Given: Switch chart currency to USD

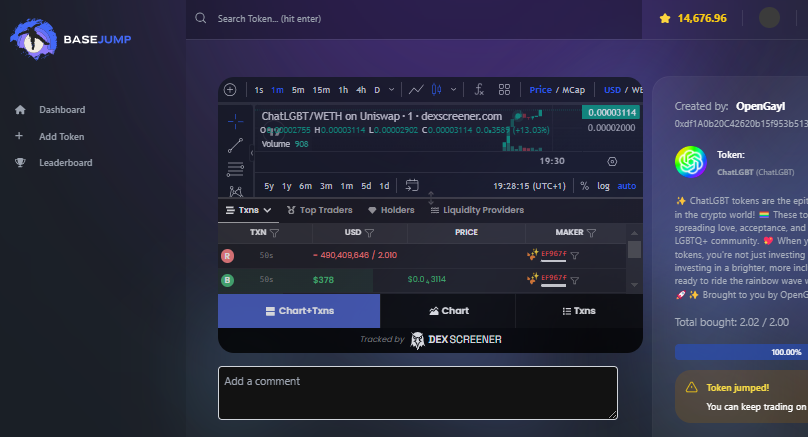Looking at the screenshot, I should click(x=612, y=90).
